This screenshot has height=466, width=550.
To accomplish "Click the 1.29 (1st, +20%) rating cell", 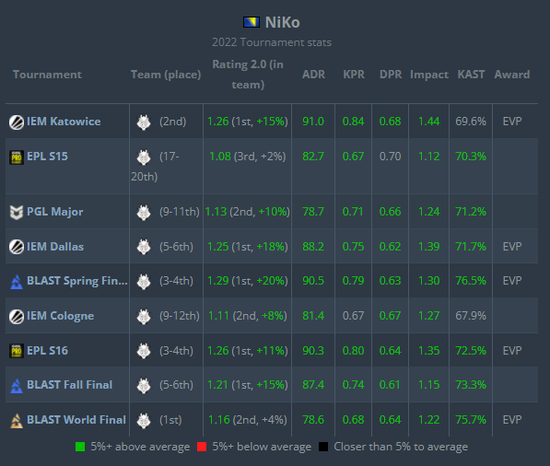I will tap(248, 281).
